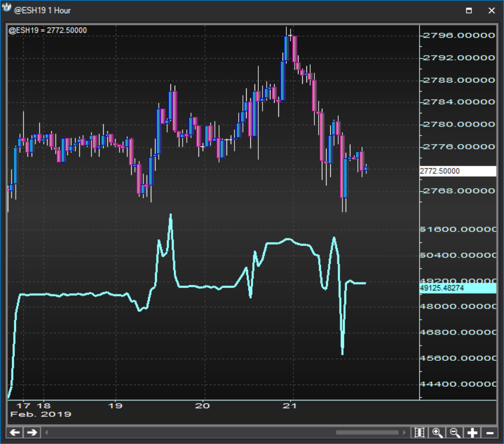The height and width of the screenshot is (444, 504).
Task: Click the right arrow navigation button
Action: tap(32, 432)
